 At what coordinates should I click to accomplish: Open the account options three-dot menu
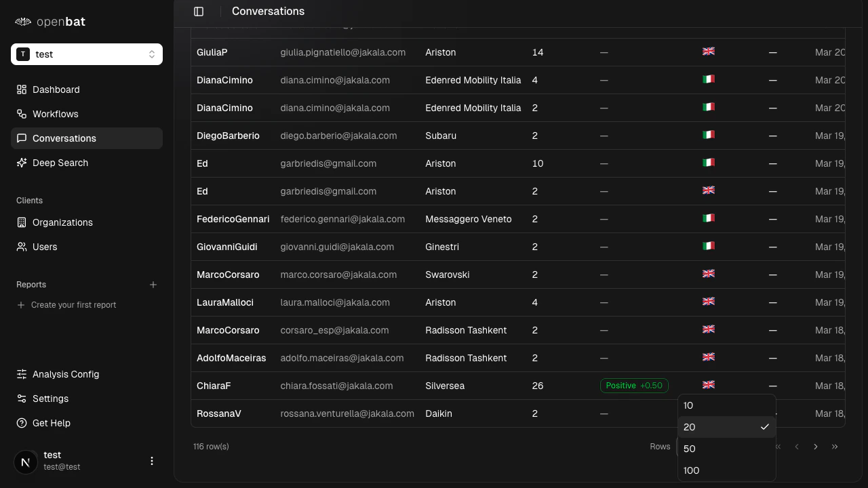(152, 461)
